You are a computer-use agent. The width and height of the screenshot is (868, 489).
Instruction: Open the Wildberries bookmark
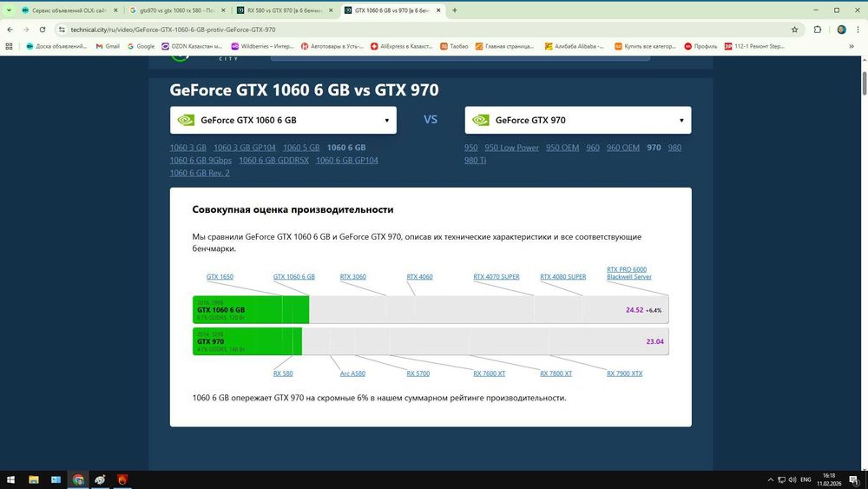coord(262,47)
